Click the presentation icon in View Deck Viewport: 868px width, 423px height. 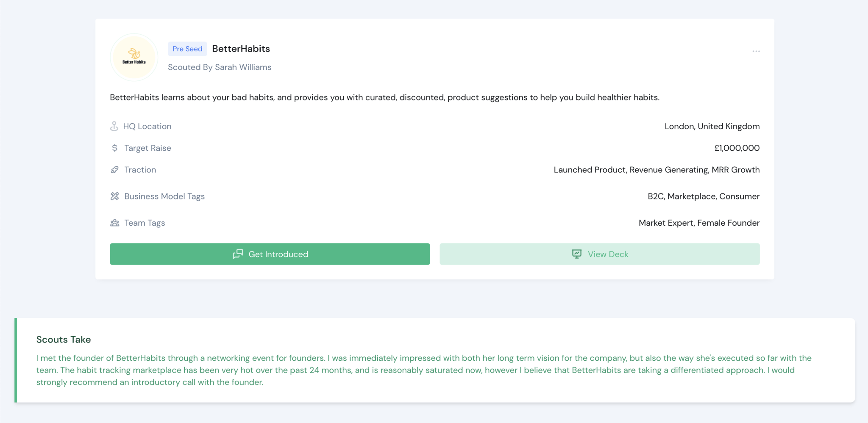[x=577, y=254]
